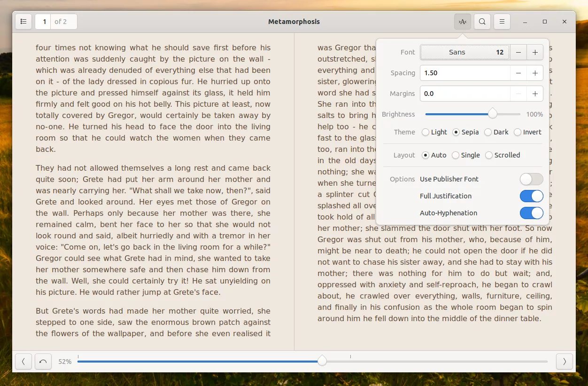Viewport: 588px width, 386px height.
Task: Open the search in book tool
Action: 482,22
